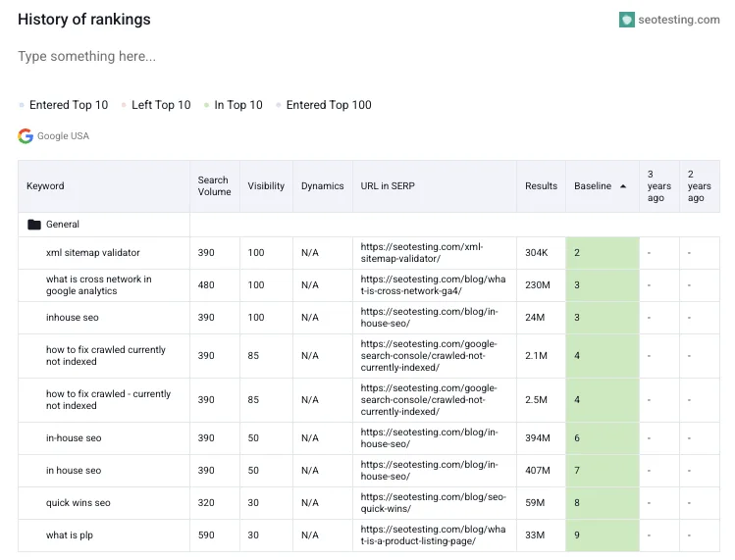Click baseline rank 9 green cell

coord(603,535)
